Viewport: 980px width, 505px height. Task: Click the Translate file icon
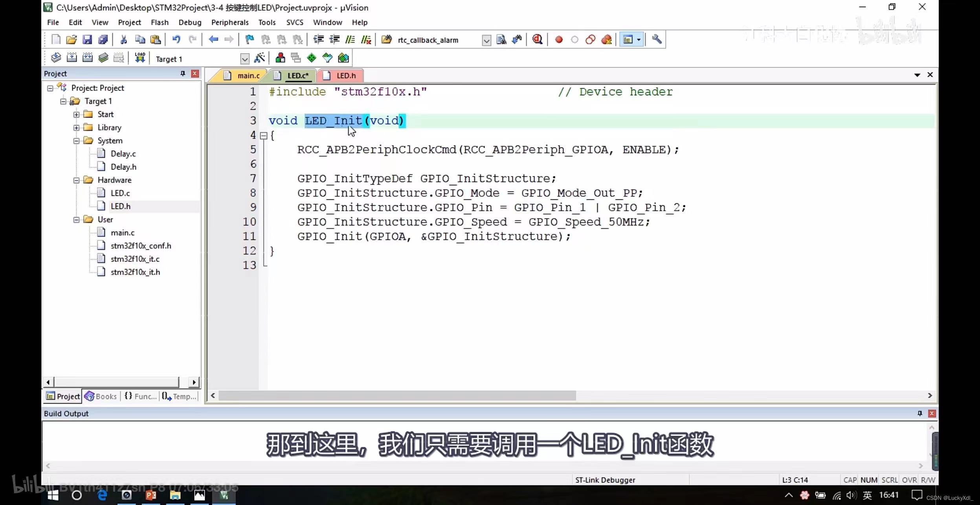point(56,58)
